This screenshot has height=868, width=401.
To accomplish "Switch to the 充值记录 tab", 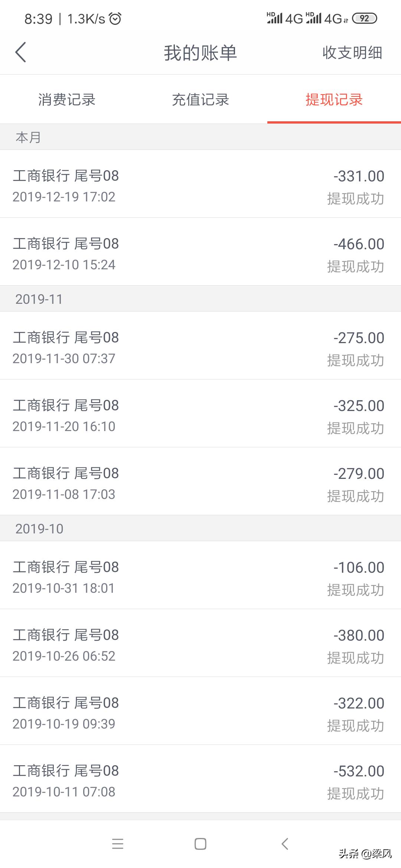I will coord(200,99).
